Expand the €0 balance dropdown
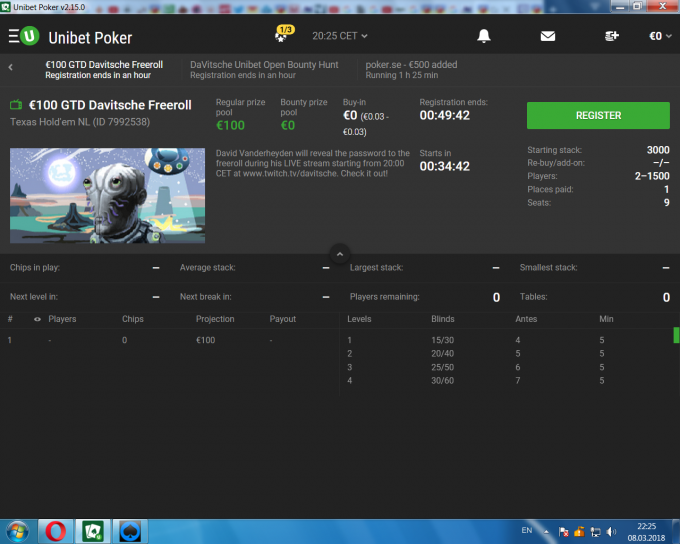Viewport: 680px width, 544px height. click(660, 36)
